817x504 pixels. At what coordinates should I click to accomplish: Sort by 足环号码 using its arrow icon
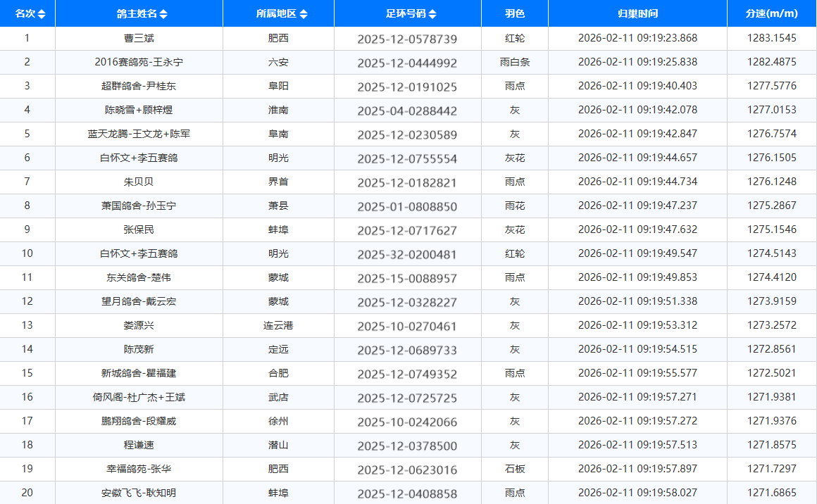432,14
